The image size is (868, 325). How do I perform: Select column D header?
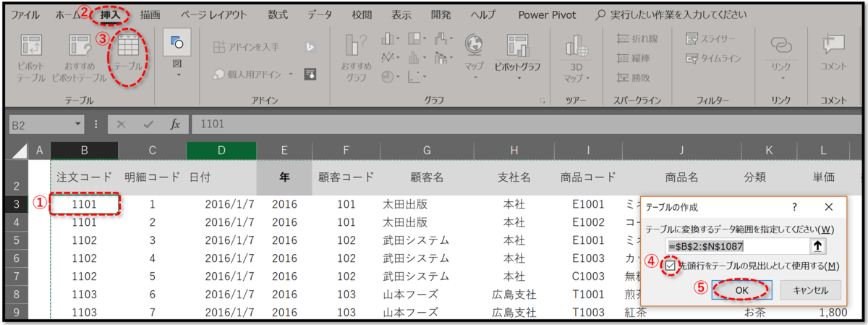(x=221, y=150)
